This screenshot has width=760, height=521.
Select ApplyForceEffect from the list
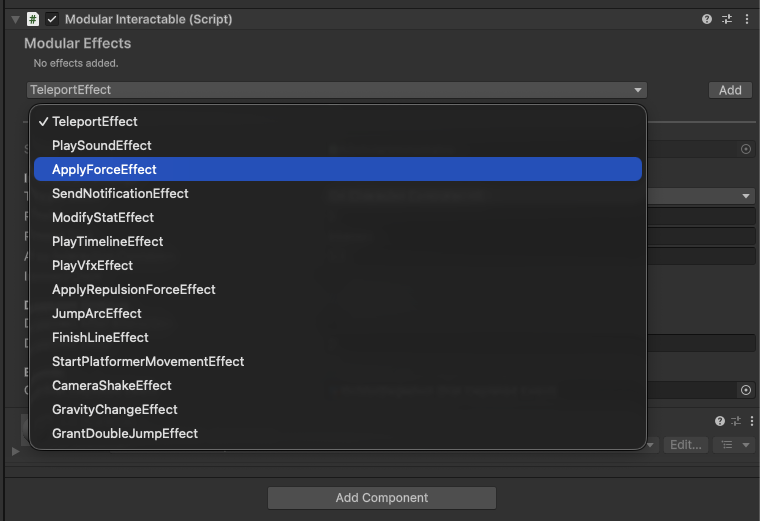click(x=104, y=170)
